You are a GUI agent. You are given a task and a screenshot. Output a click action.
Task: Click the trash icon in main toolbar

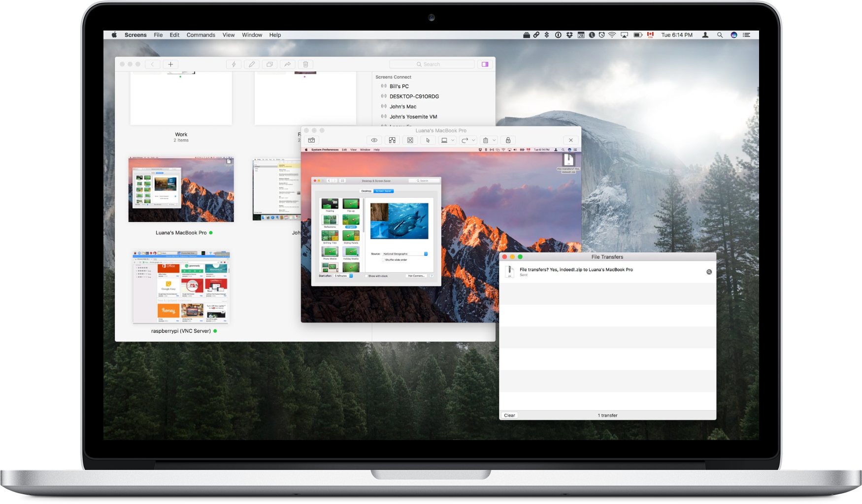[305, 64]
